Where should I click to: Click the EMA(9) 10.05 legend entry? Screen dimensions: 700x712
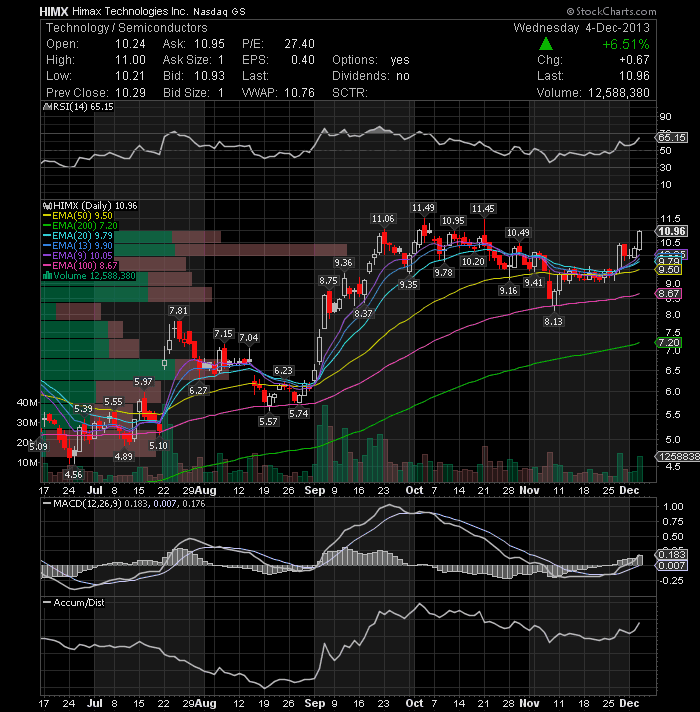click(78, 256)
